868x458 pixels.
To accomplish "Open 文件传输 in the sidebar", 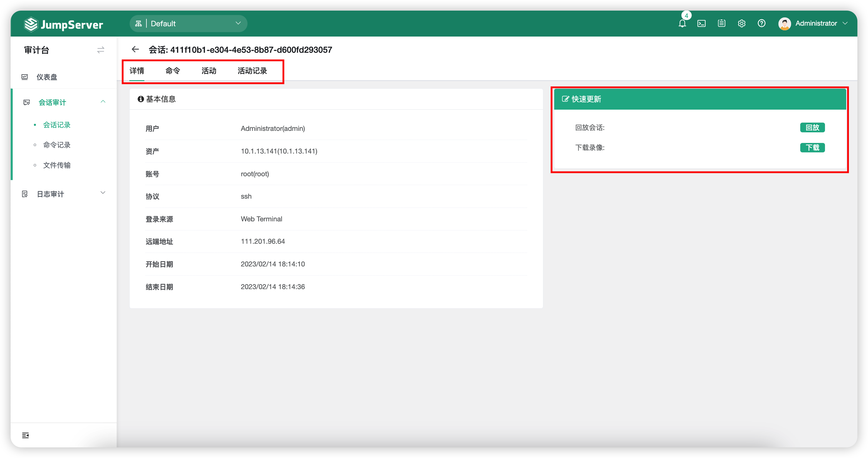I will tap(57, 165).
